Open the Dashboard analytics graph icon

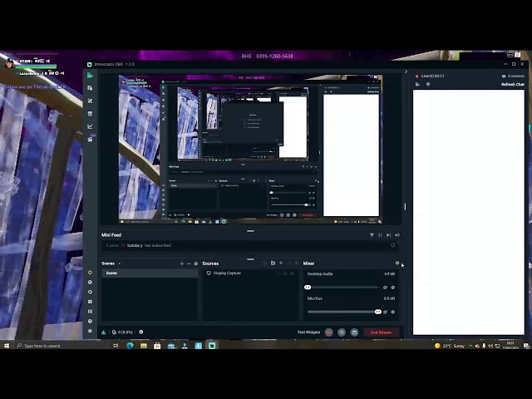(90, 126)
